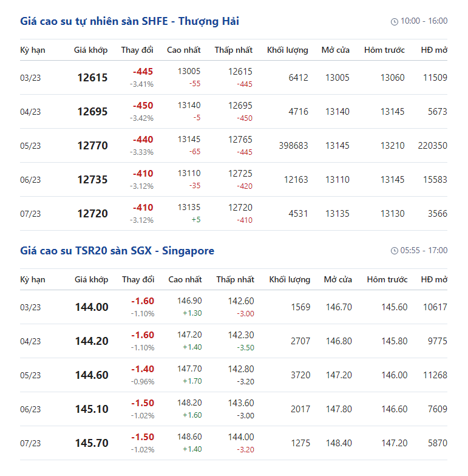Select the open interest value 11268
Viewport: 468px width, 476px height.
click(x=435, y=375)
